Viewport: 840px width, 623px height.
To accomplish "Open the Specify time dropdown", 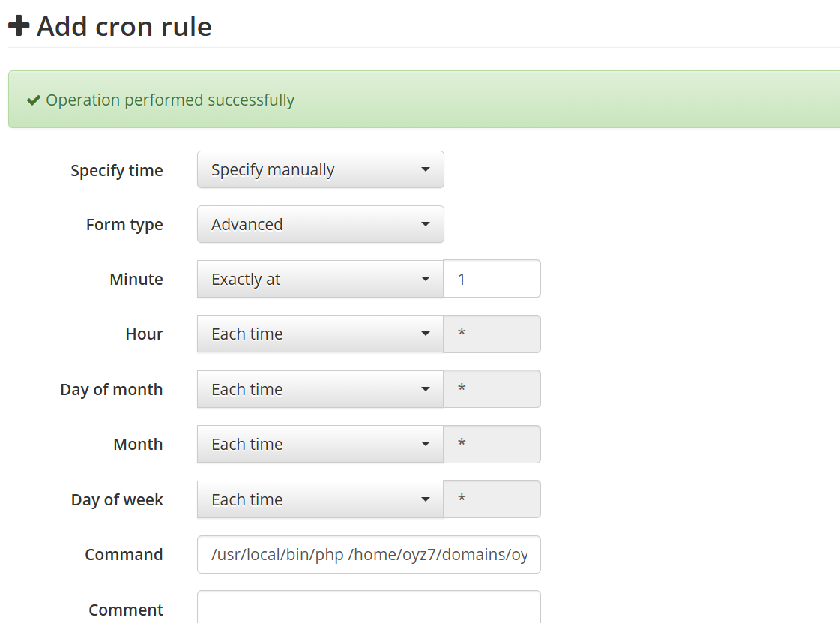I will pos(320,170).
